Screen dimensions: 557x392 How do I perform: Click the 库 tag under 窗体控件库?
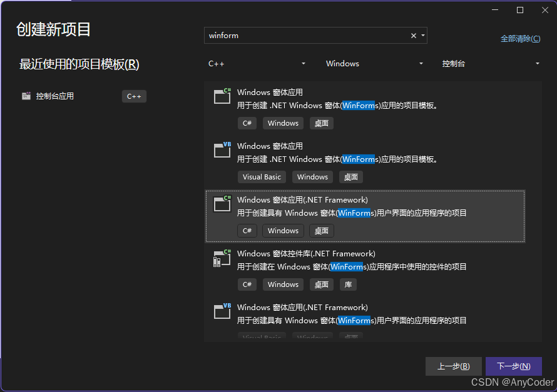tap(348, 284)
